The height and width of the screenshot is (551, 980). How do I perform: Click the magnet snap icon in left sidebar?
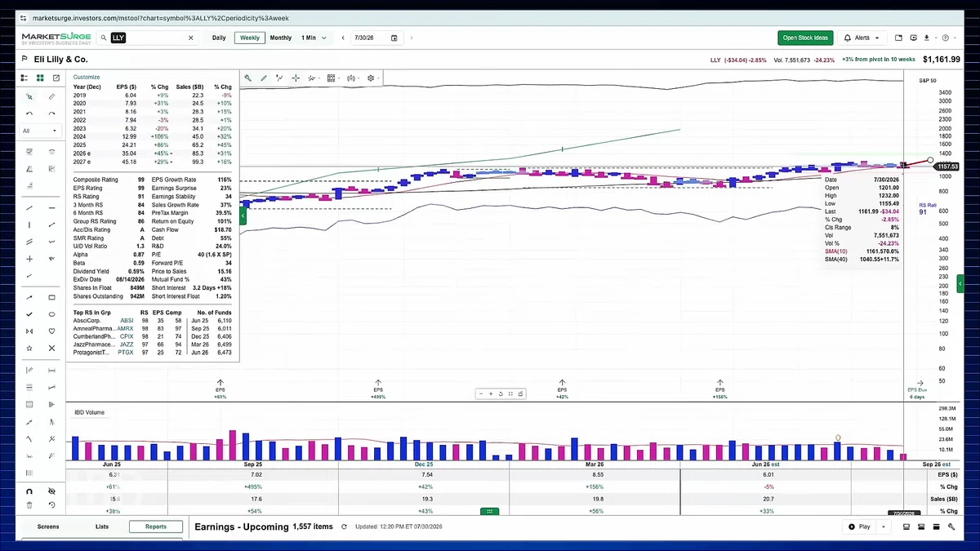[29, 491]
